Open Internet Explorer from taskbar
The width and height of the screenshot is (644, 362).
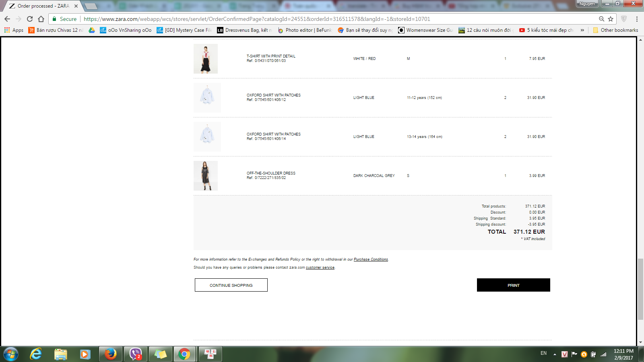coord(36,354)
